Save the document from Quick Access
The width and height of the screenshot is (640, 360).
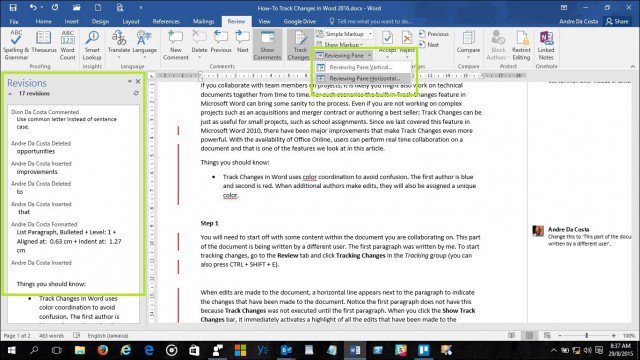[x=13, y=7]
